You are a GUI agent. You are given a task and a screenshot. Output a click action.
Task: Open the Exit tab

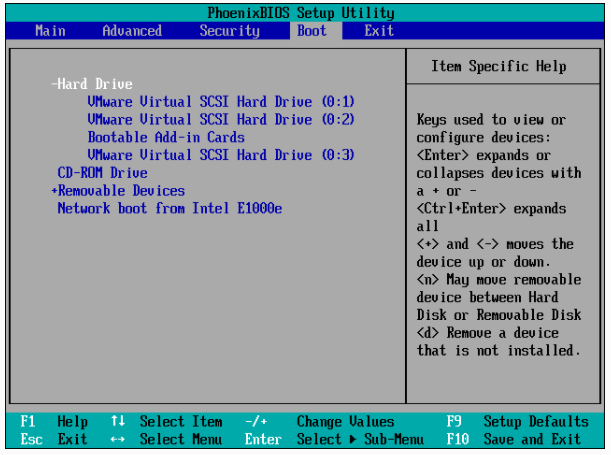(x=379, y=31)
